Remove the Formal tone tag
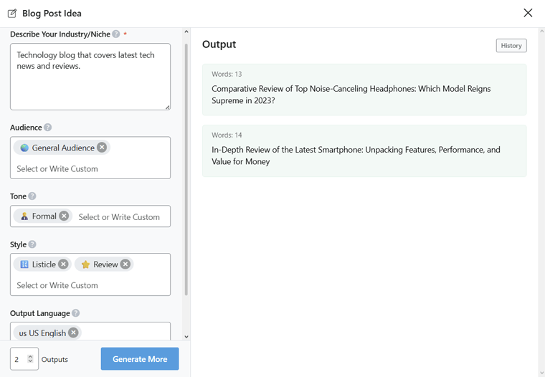Image resolution: width=545 pixels, height=392 pixels. [x=64, y=216]
